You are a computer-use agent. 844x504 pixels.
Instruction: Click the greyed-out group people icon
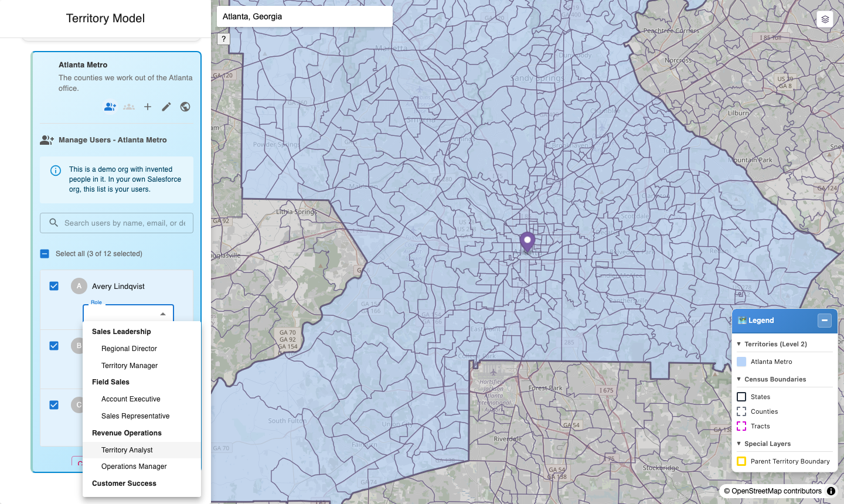coord(129,107)
